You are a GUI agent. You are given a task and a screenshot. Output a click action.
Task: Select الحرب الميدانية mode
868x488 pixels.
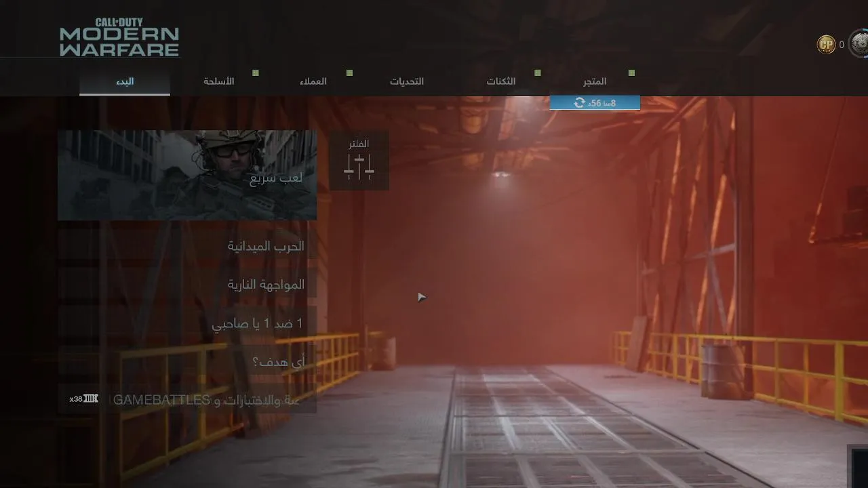tap(187, 246)
